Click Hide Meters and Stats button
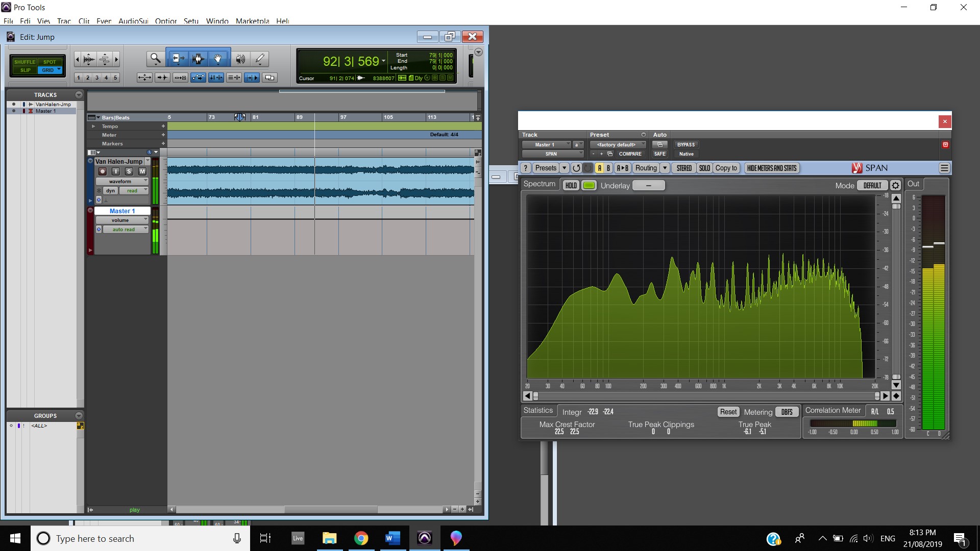 point(771,168)
